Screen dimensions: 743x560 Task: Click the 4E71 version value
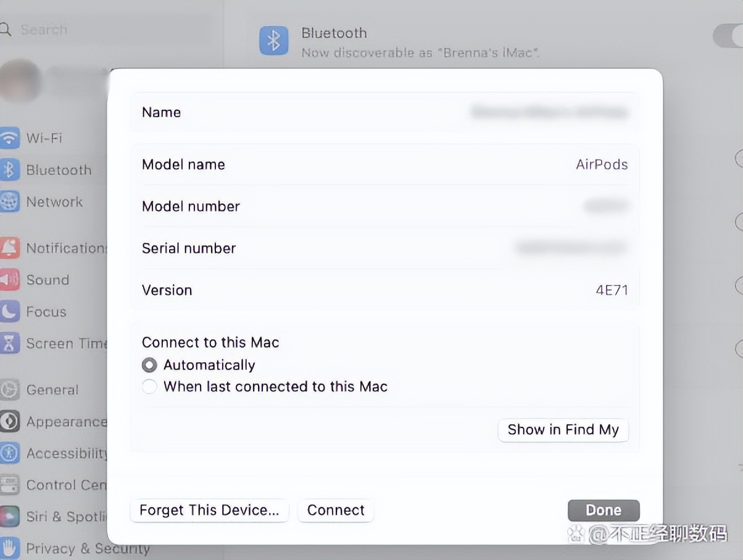[612, 290]
